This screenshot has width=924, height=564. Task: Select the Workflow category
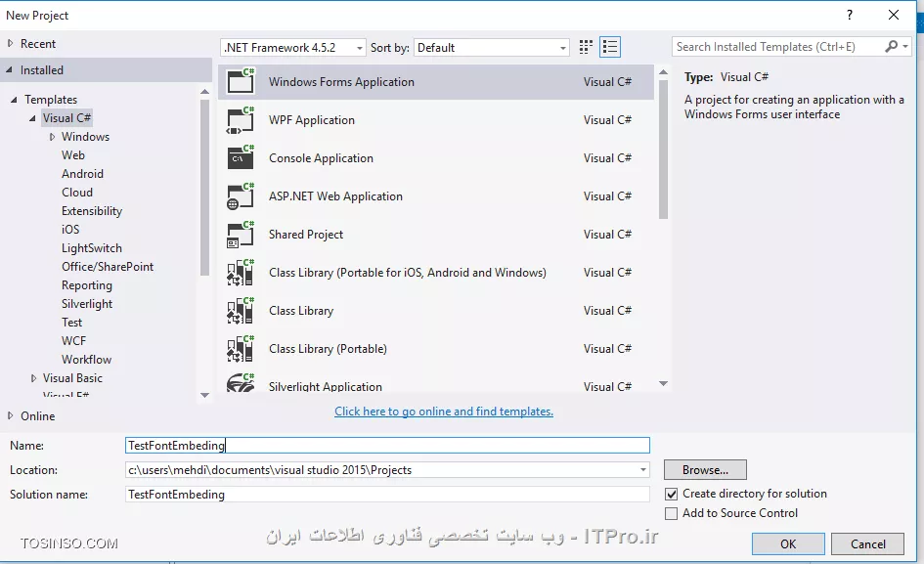click(x=87, y=360)
